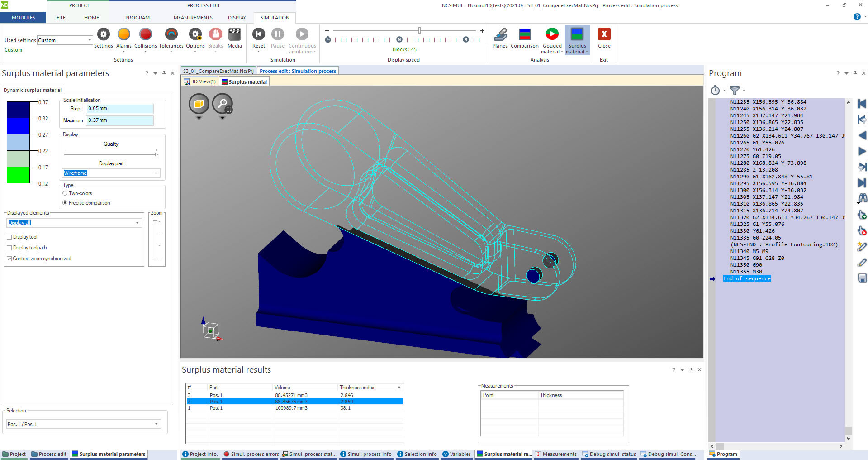Screen dimensions: 868x460
Task: Click the red Close icon in ribbon
Action: [604, 35]
